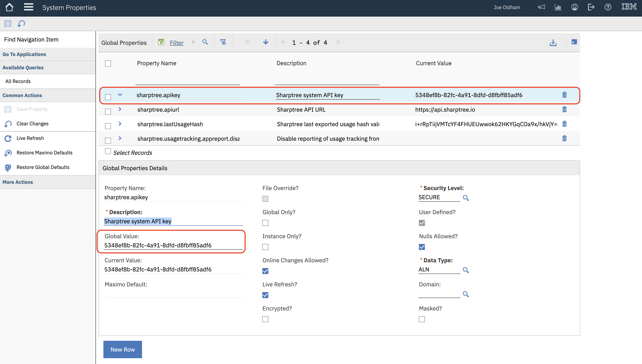Click the bulletin board megaphone icon
Screen dimensions: 642x364
tap(542, 7)
